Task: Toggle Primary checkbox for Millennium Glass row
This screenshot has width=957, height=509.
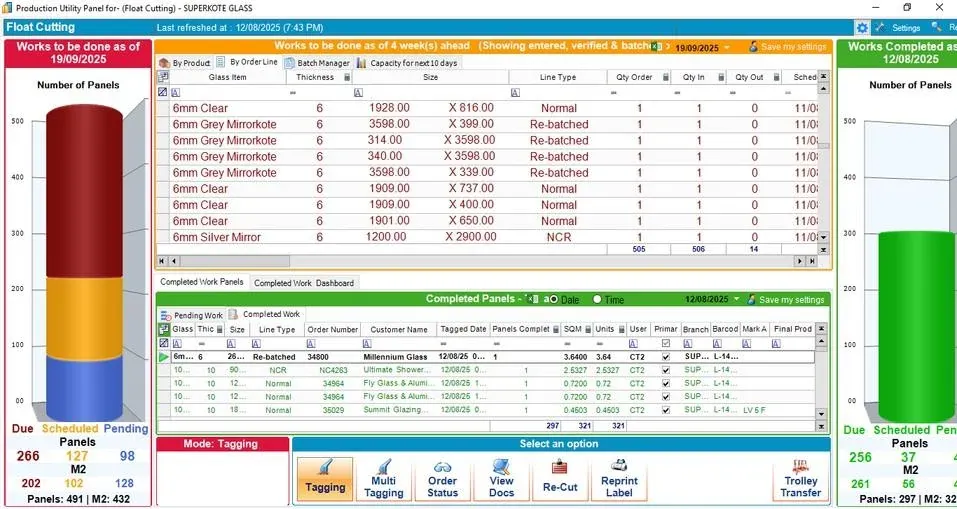Action: [x=666, y=357]
